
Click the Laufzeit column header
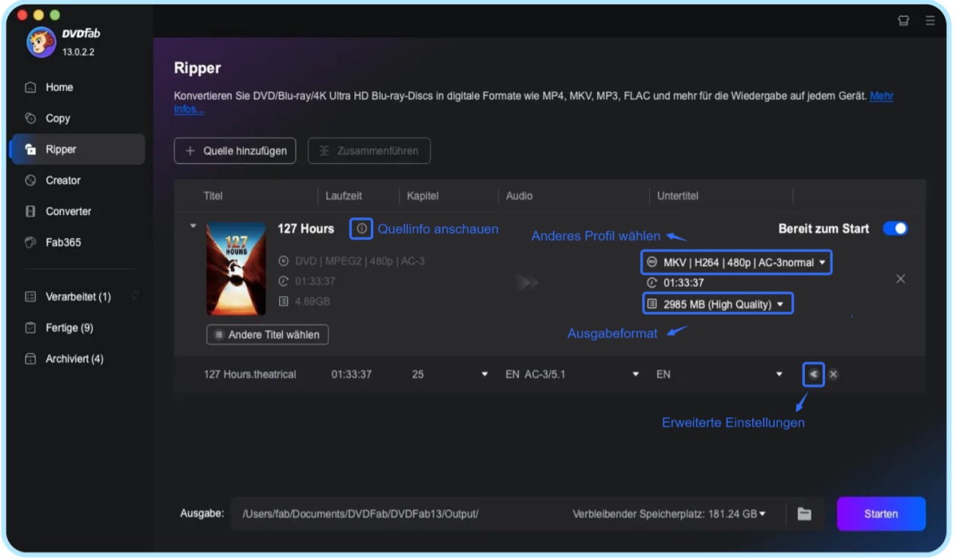point(344,195)
